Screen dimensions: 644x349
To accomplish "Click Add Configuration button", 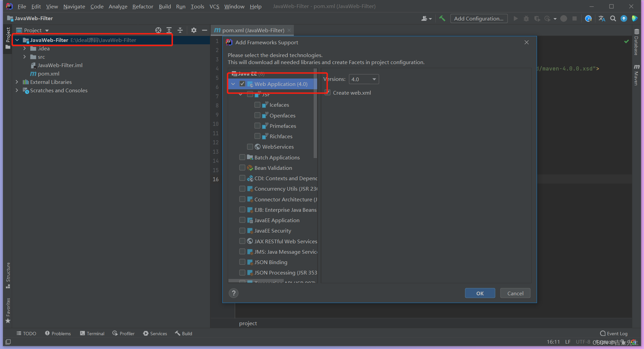I will [x=479, y=18].
